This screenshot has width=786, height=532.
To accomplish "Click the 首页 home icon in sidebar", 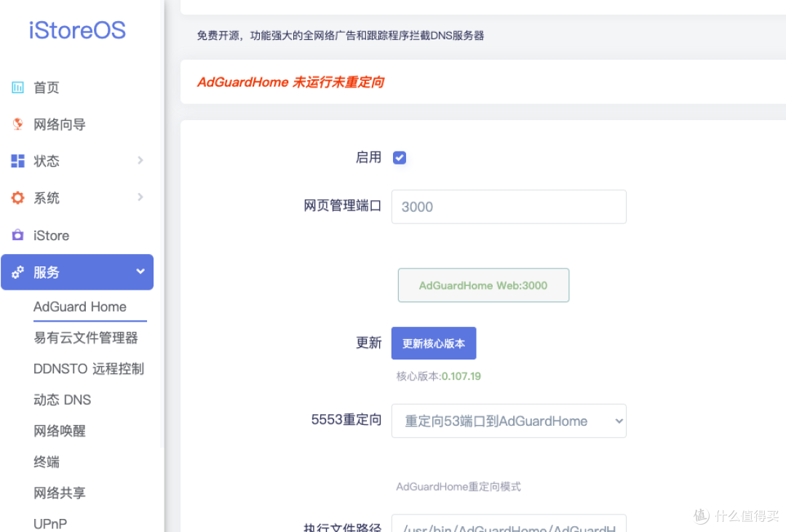I will point(17,87).
